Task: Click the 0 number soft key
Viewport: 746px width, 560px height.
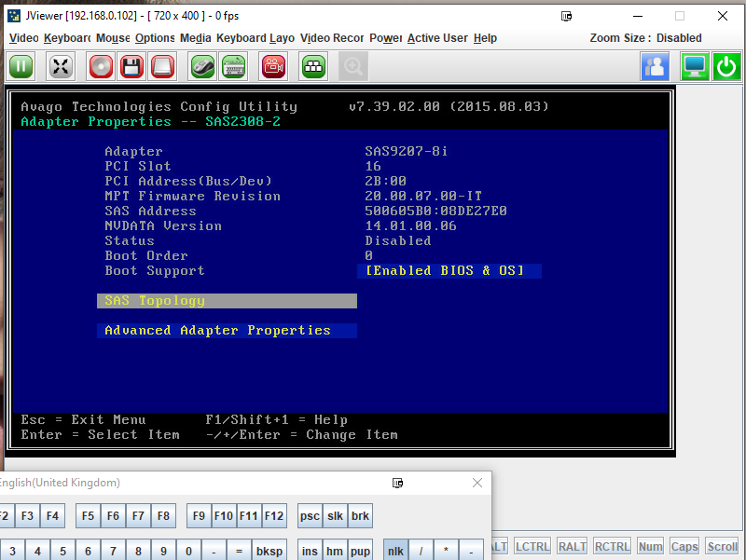Action: [189, 551]
